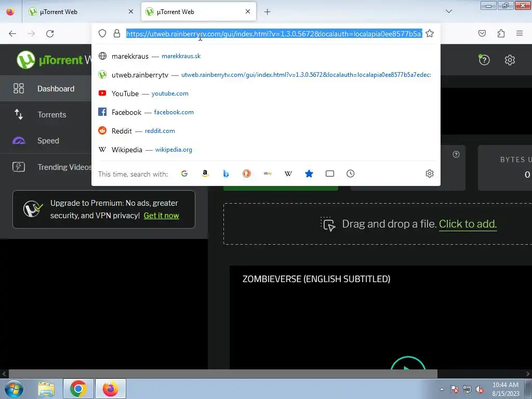The image size is (532, 399).
Task: Click the info question mark on stats card
Action: tap(456, 154)
